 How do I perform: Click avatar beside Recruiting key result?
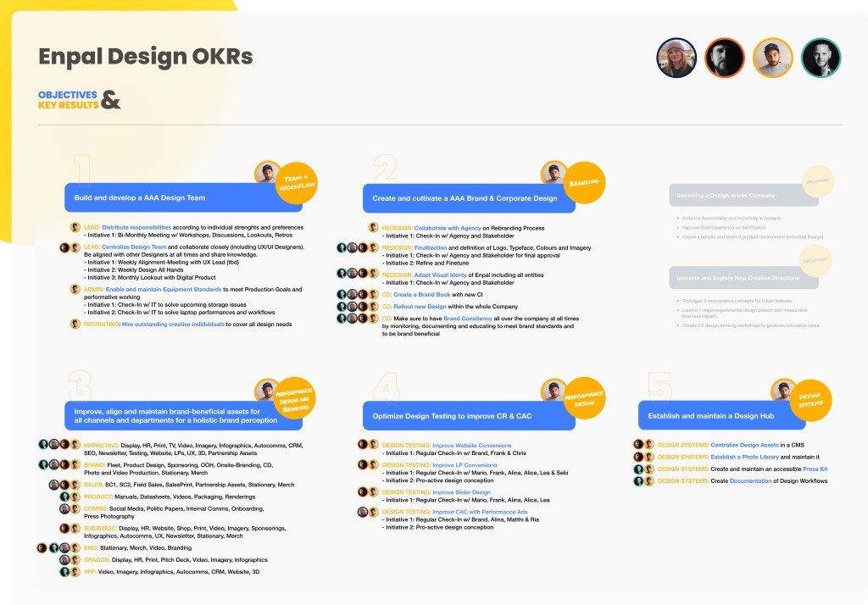[75, 324]
